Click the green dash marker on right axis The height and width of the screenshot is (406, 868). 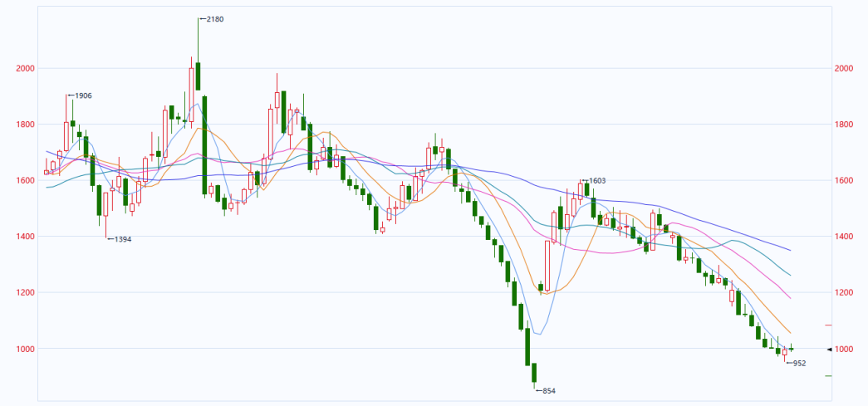click(829, 376)
